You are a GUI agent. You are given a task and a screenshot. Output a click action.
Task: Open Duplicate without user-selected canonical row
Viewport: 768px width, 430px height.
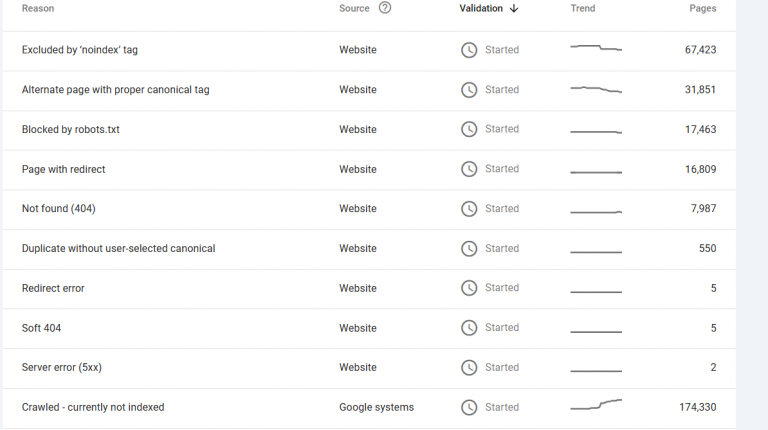click(369, 249)
